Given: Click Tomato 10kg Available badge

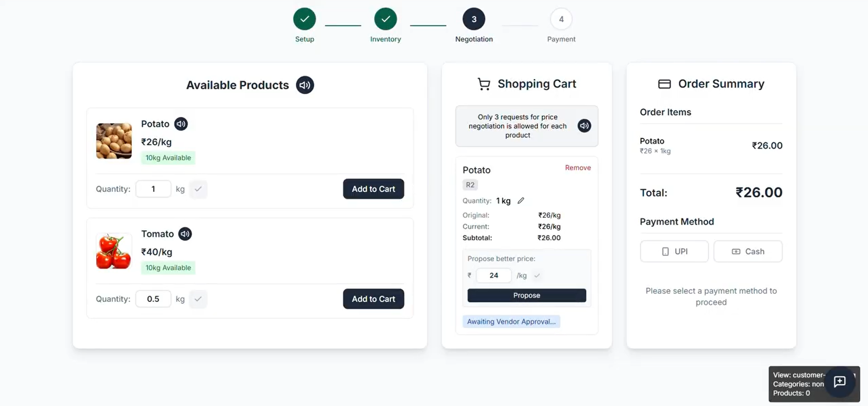Looking at the screenshot, I should 168,268.
